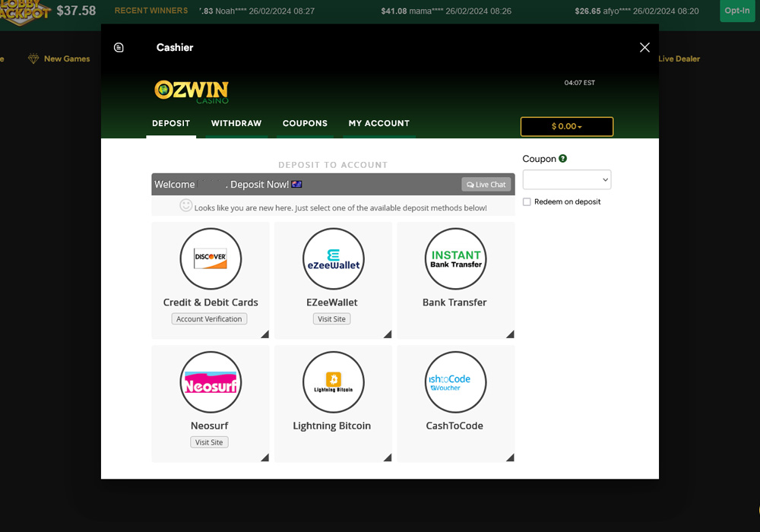Click the $26.65 afyo**** winner entry
This screenshot has height=532, width=760.
(637, 11)
